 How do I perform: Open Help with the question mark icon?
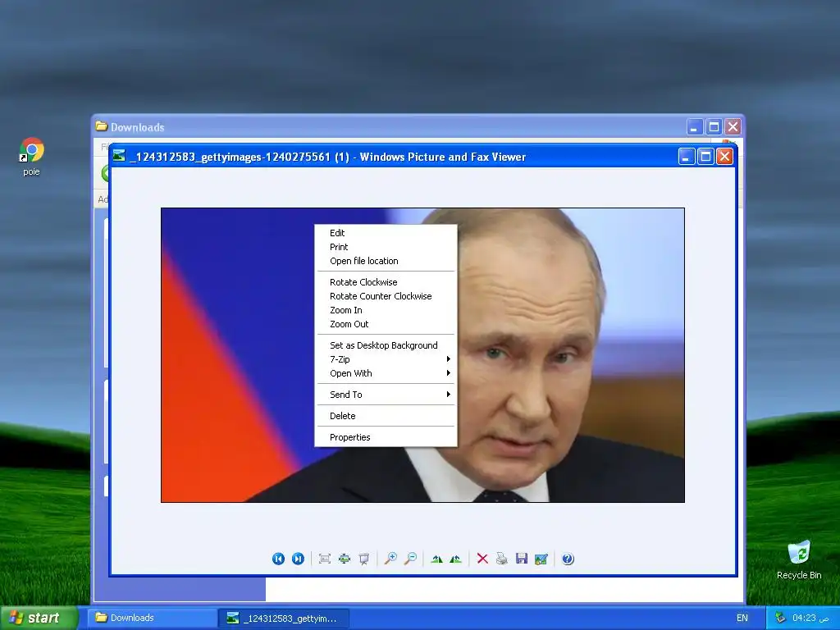pos(568,559)
